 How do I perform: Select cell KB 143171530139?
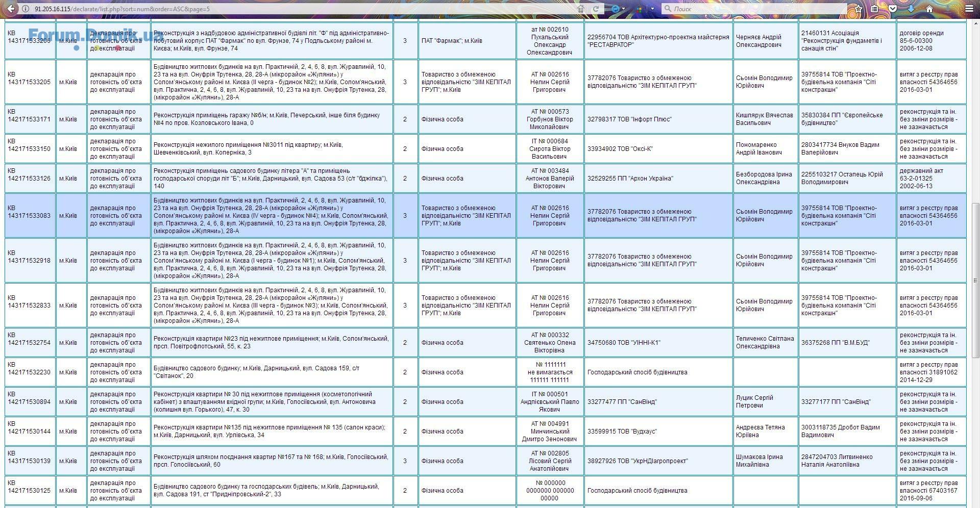[x=30, y=461]
